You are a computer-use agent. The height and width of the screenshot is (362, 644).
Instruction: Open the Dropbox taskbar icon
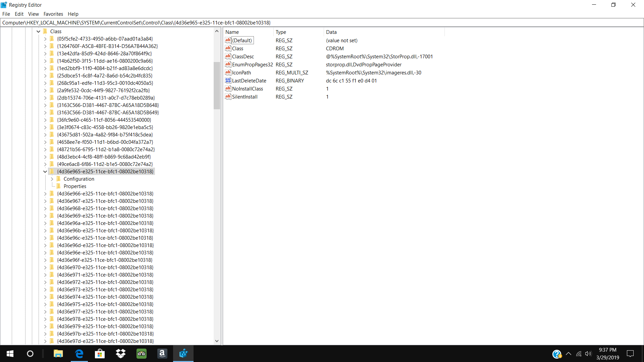pos(120,354)
